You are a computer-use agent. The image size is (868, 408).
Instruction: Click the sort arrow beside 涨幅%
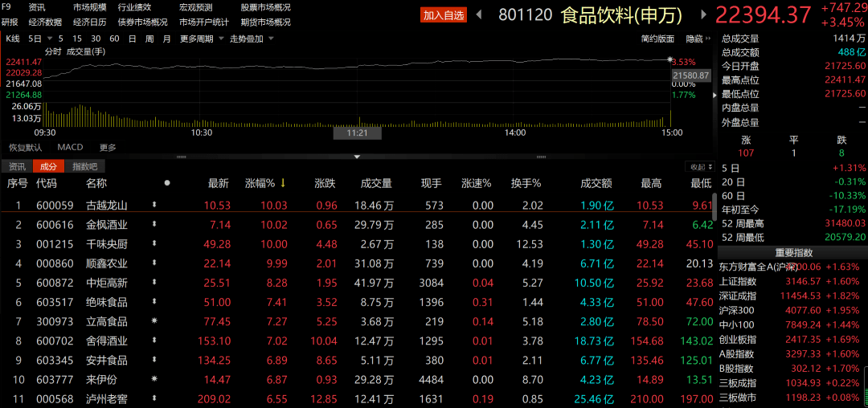pyautogui.click(x=283, y=184)
